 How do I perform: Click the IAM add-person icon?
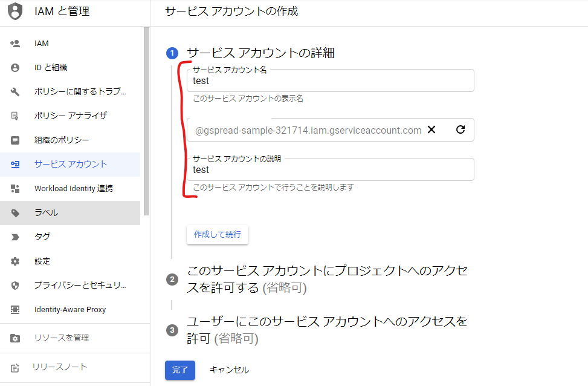[15, 44]
